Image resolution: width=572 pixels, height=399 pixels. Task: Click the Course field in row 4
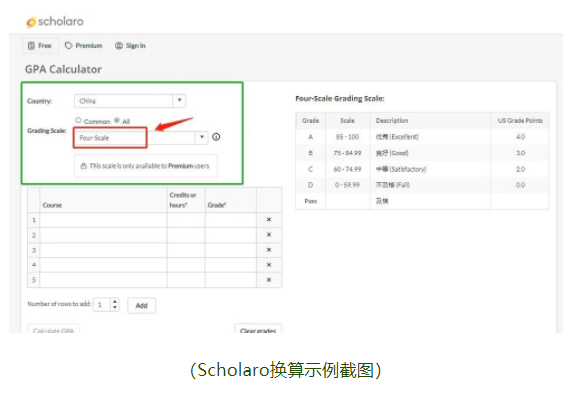103,265
